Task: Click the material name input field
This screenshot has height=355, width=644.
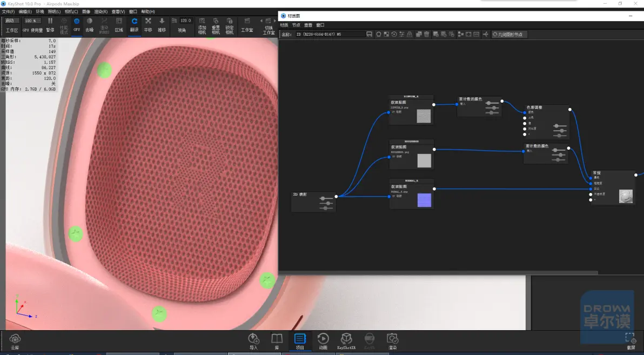Action: [x=330, y=35]
